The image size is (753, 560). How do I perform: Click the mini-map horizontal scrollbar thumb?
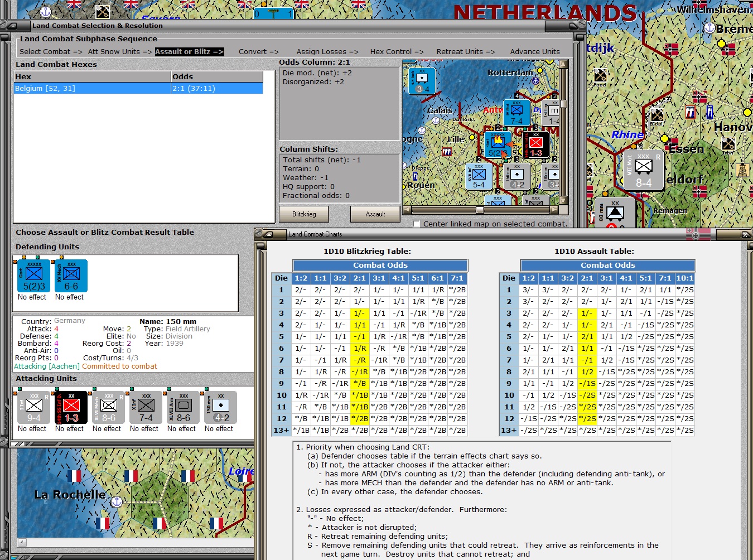[479, 210]
